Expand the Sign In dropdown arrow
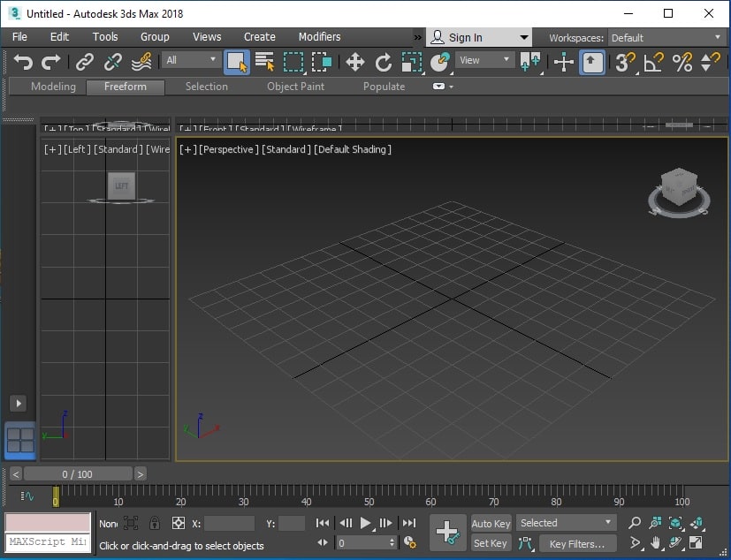 tap(524, 38)
